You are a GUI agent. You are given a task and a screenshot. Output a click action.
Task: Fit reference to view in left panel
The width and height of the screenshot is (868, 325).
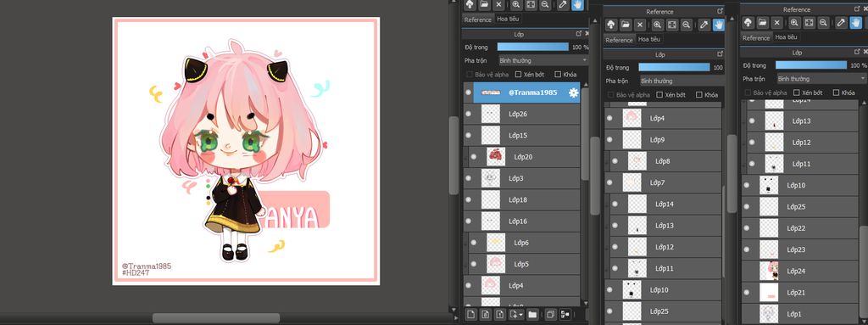point(531,4)
